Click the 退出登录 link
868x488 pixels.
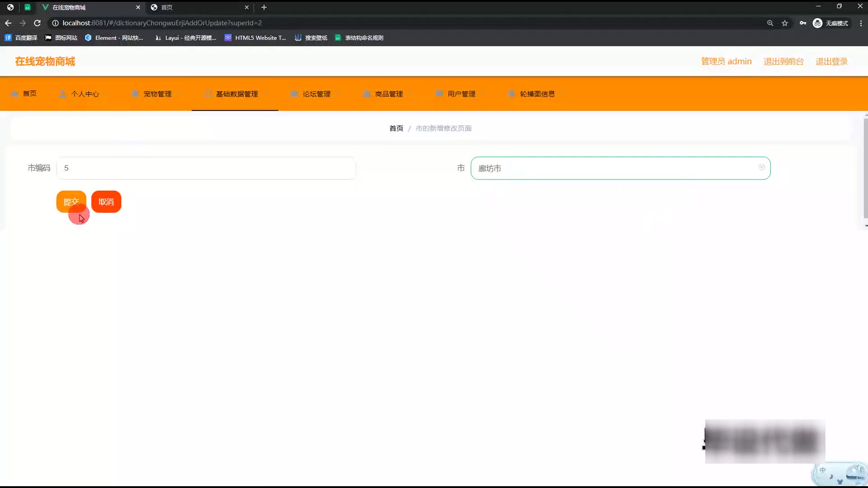pos(831,61)
